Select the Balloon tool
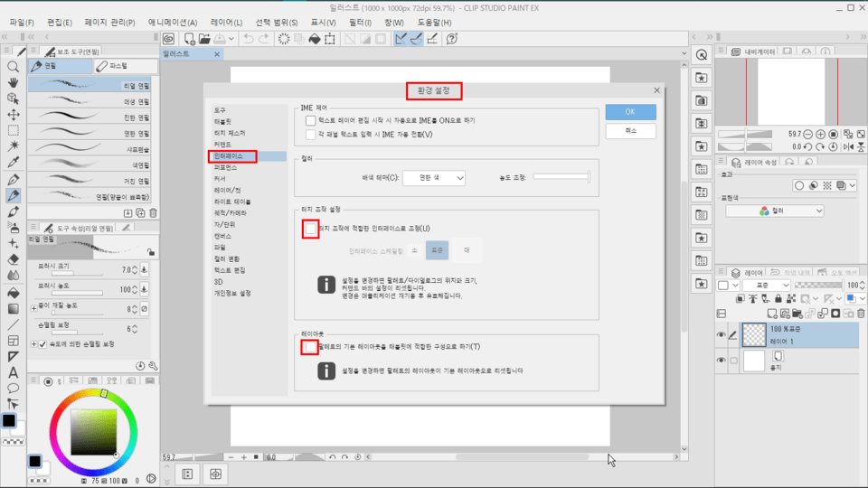The image size is (868, 488). point(14,389)
